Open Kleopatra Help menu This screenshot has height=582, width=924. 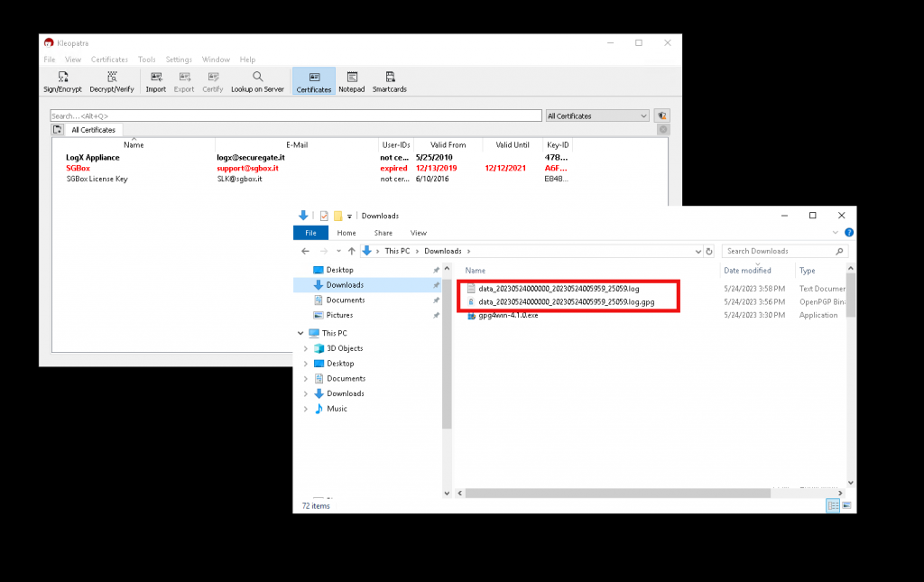[x=247, y=60]
